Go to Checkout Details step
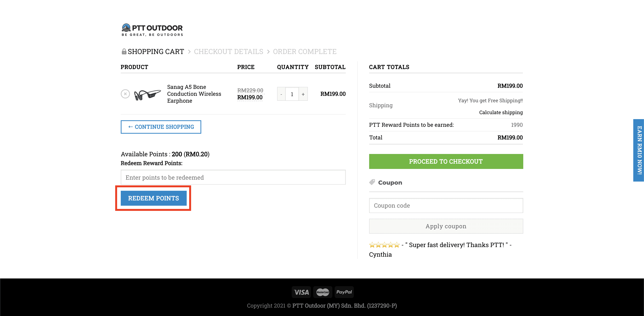This screenshot has width=644, height=316. point(228,52)
